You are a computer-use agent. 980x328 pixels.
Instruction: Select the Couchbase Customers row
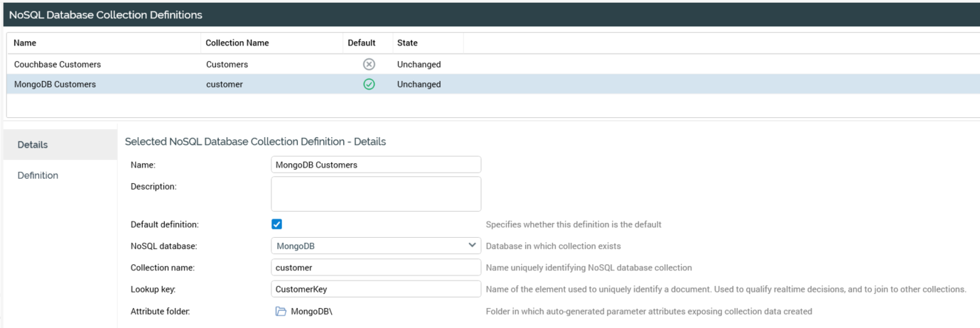(x=58, y=65)
